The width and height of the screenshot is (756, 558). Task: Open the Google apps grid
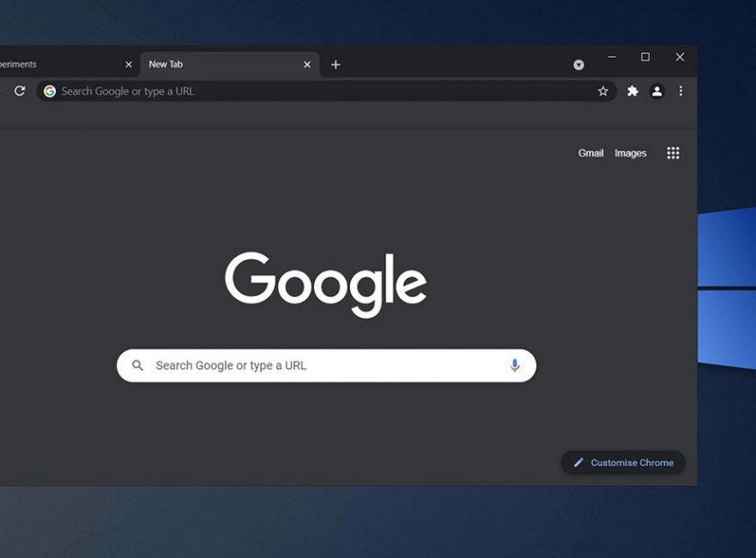click(x=673, y=153)
